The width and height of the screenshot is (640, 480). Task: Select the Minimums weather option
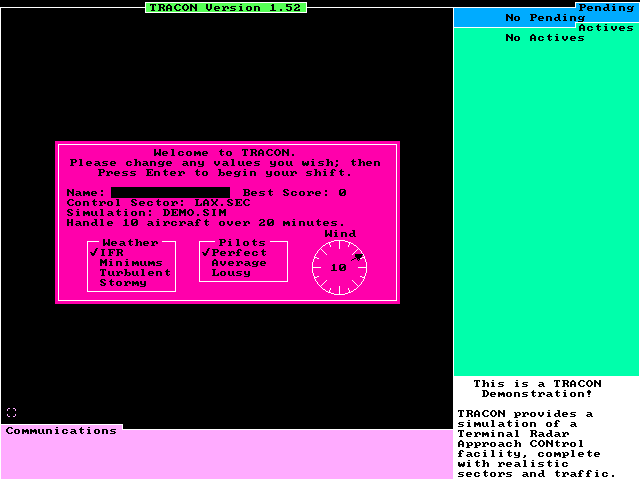[131, 263]
